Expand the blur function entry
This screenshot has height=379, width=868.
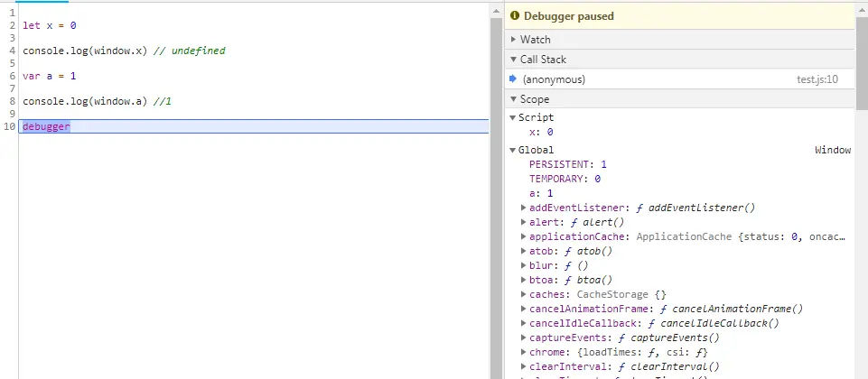point(524,265)
